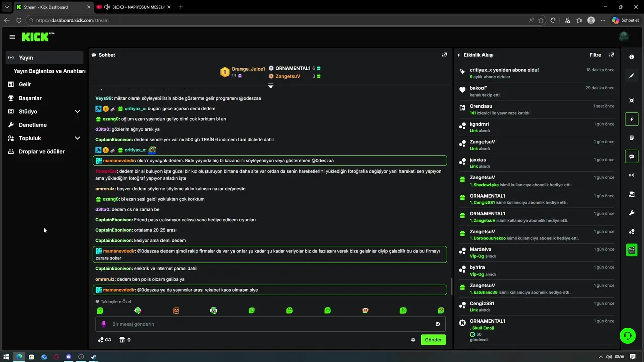This screenshot has height=362, width=644.
Task: Open Steam from the taskbar
Action: (x=93, y=357)
